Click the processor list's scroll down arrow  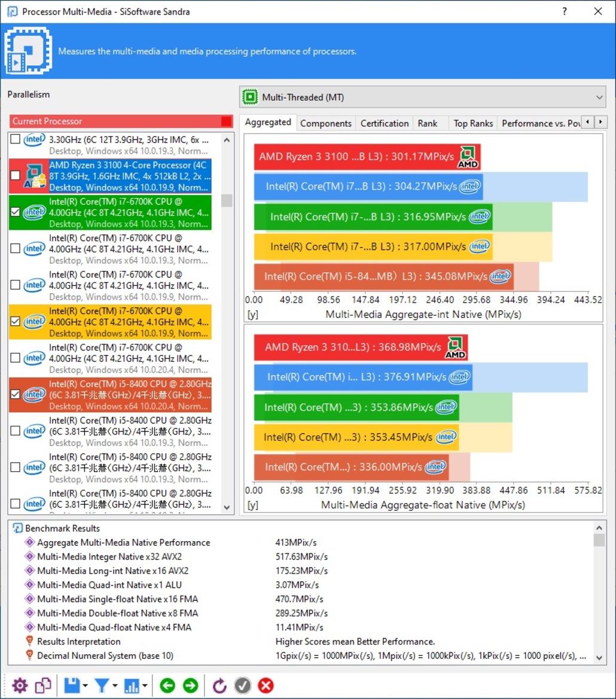coord(227,507)
